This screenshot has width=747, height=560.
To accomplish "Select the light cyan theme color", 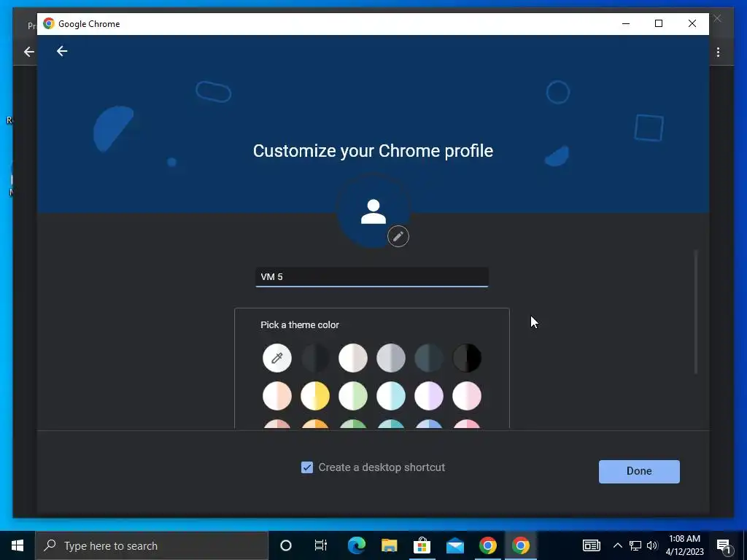I will pyautogui.click(x=391, y=396).
